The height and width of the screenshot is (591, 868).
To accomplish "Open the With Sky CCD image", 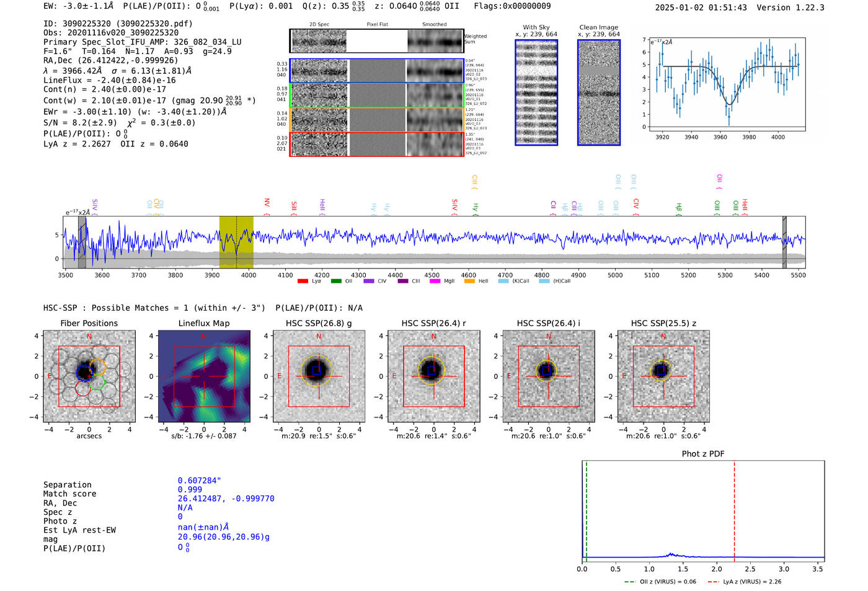I will tap(536, 92).
